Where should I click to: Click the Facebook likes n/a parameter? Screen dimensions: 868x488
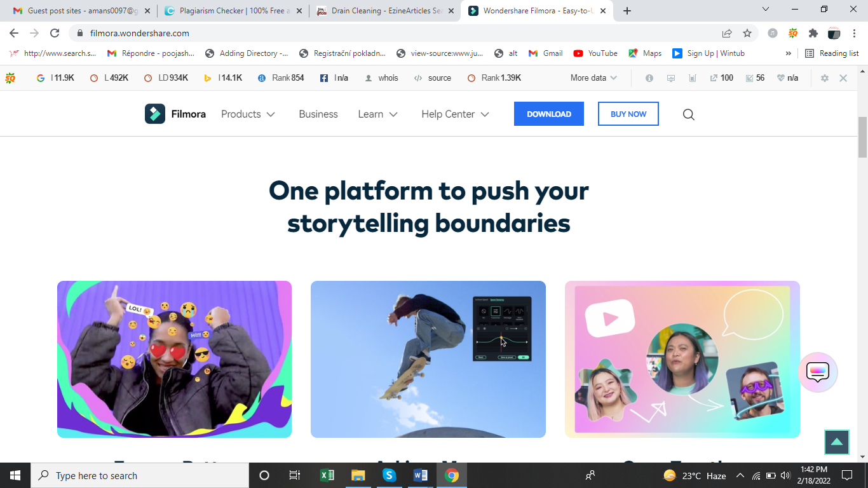(x=334, y=78)
